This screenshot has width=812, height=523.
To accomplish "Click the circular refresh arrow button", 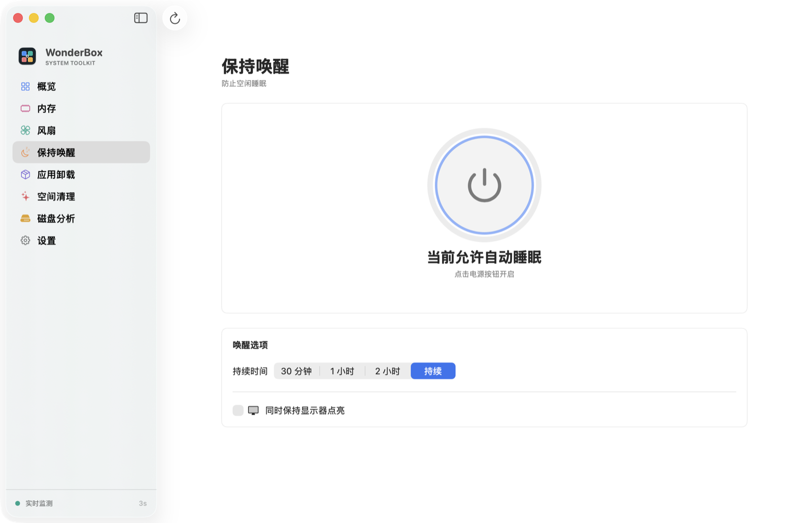I will (x=175, y=18).
